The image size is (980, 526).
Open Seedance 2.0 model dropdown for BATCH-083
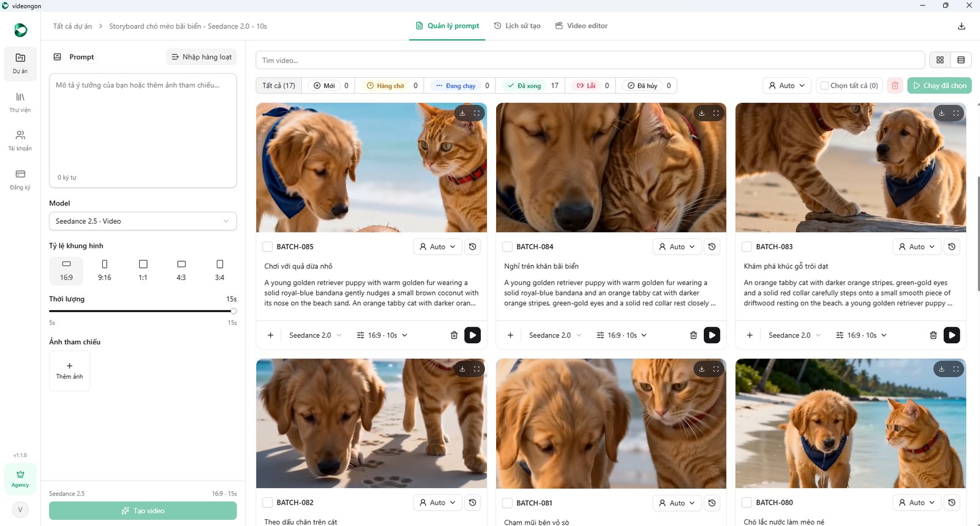click(x=795, y=335)
